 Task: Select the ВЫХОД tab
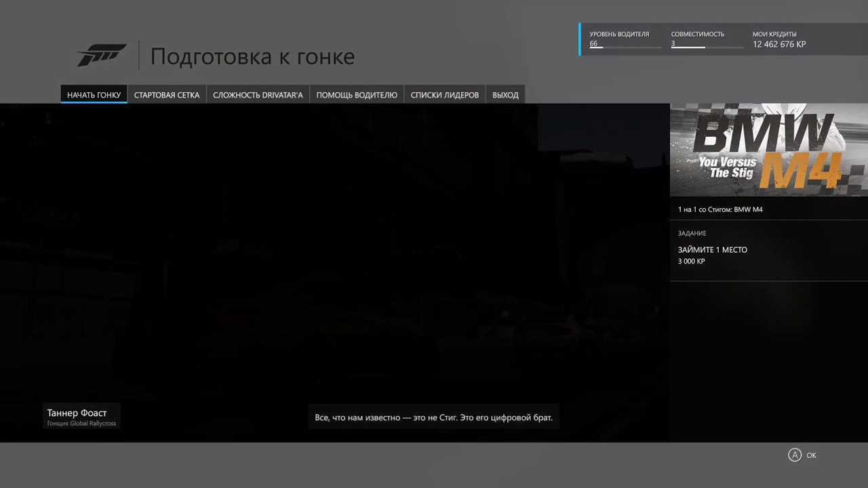pyautogui.click(x=505, y=95)
